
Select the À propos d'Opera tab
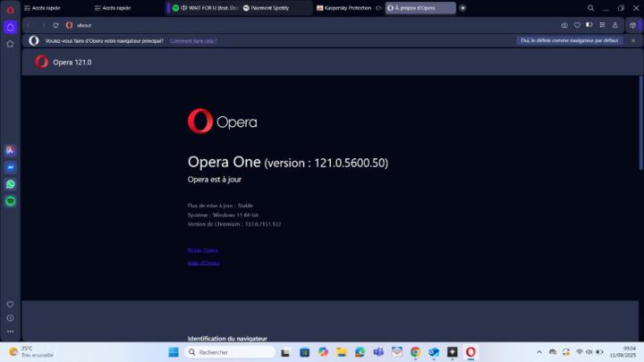tap(420, 8)
